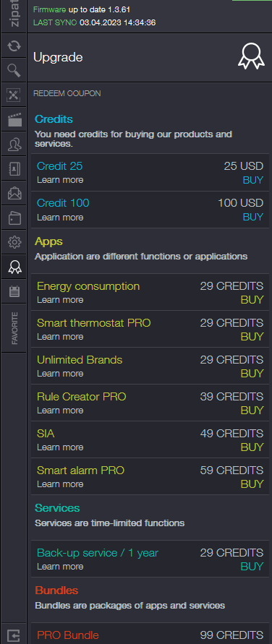Open the network devices sidebar icon
Image resolution: width=272 pixels, height=644 pixels.
coord(14,95)
